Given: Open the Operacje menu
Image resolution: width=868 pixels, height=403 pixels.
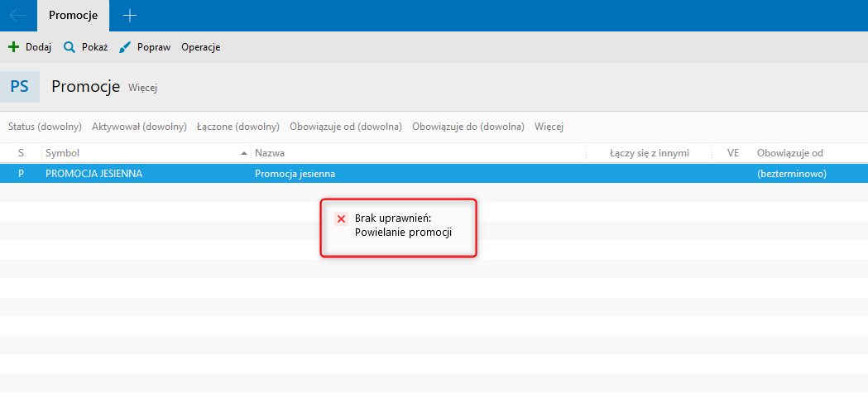Looking at the screenshot, I should coord(201,47).
